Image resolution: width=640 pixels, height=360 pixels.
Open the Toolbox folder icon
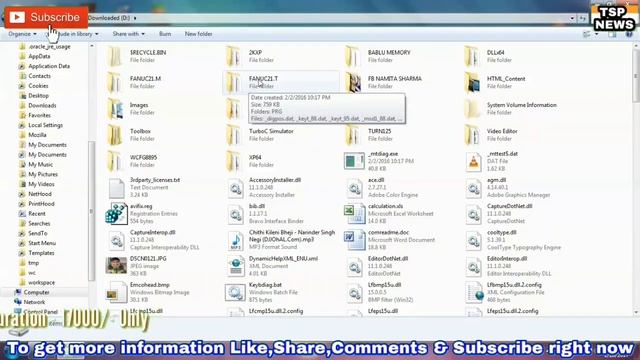click(116, 135)
